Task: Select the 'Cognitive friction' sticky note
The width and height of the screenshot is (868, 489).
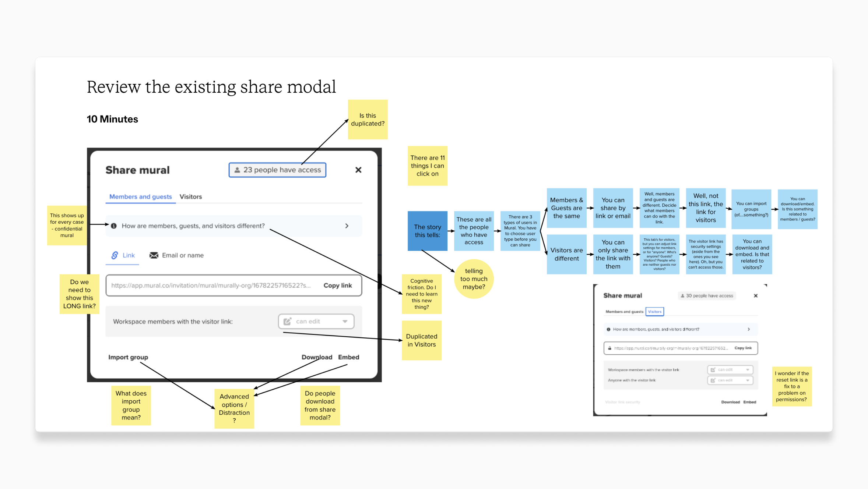Action: click(x=422, y=294)
